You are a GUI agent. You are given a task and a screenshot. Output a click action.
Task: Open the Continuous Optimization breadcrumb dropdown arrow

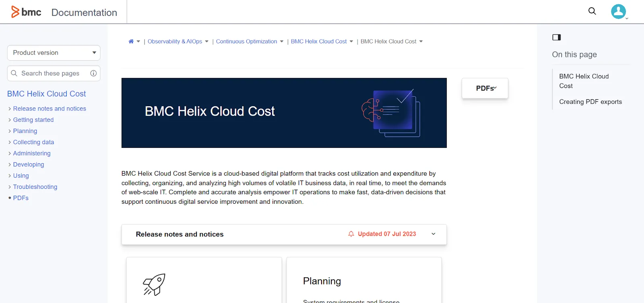click(x=281, y=41)
